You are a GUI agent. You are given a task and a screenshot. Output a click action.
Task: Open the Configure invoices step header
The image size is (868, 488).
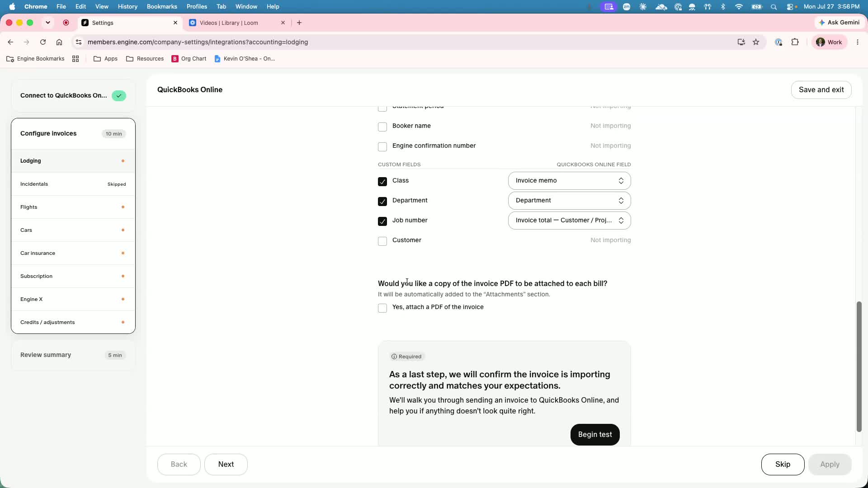tap(73, 134)
